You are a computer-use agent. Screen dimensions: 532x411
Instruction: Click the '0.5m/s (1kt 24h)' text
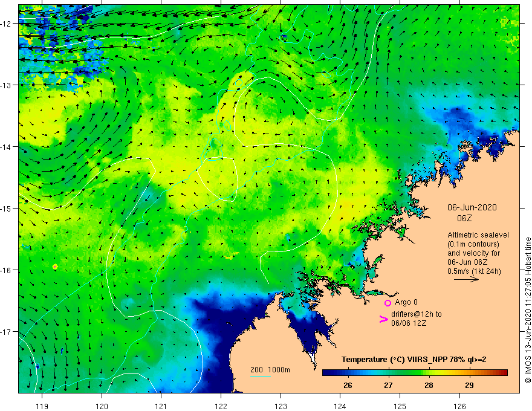click(474, 271)
